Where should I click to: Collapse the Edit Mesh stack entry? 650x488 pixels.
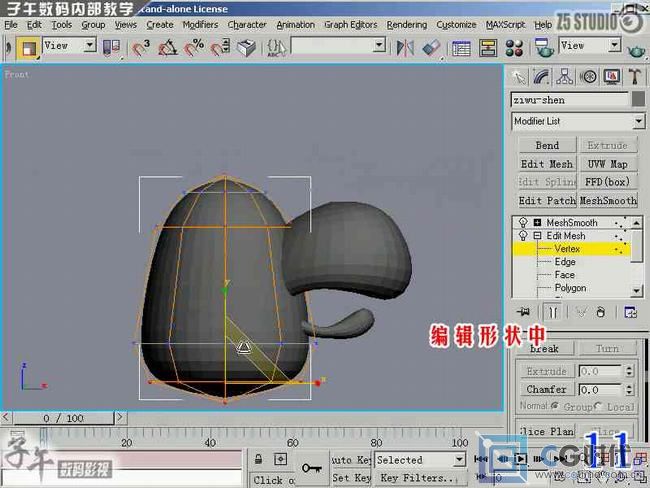537,236
